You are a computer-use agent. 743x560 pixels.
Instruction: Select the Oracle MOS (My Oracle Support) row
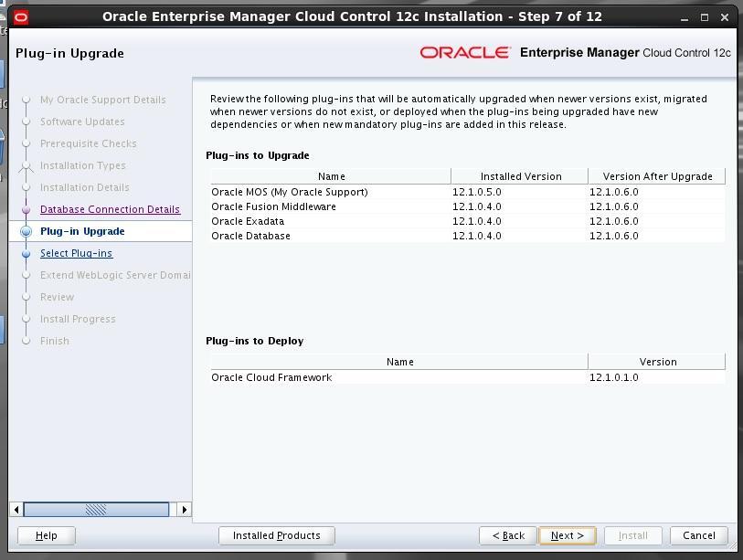[468, 192]
